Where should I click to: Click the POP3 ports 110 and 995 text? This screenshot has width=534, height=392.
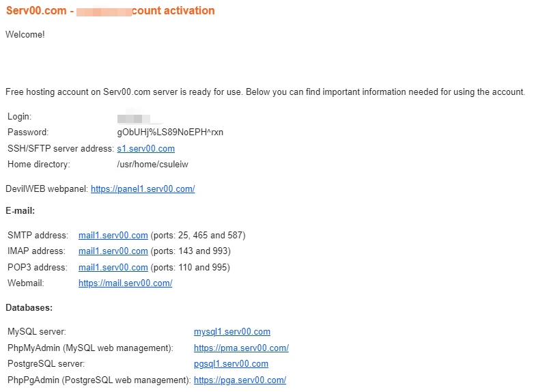click(x=191, y=268)
